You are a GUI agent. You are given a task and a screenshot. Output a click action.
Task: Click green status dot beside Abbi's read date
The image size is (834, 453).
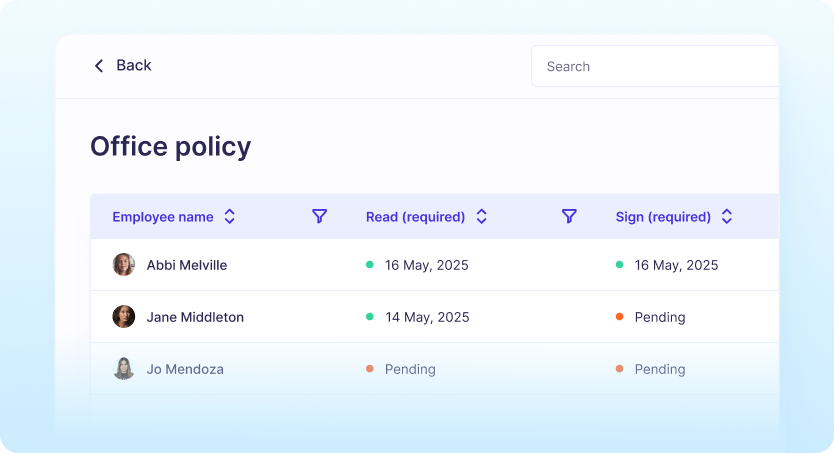click(370, 265)
